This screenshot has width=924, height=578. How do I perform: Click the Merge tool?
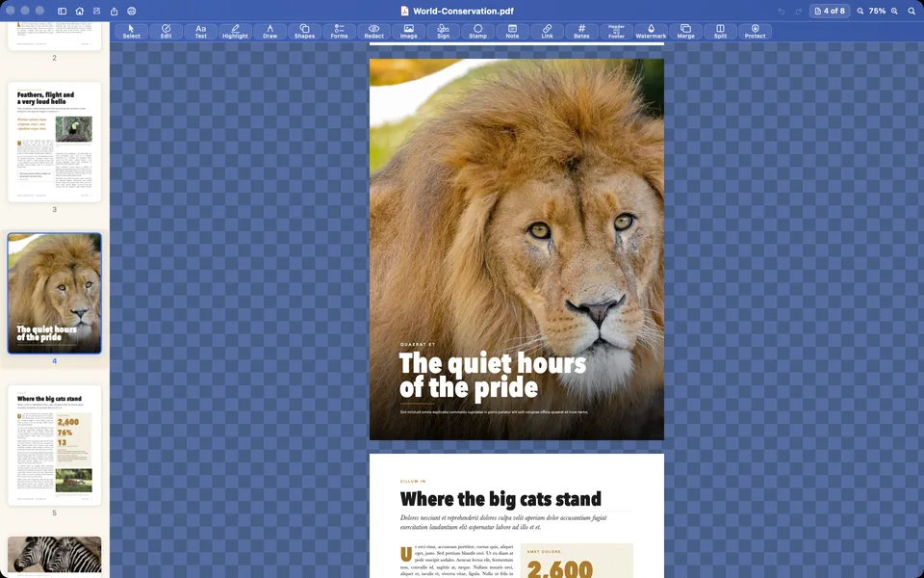[686, 32]
